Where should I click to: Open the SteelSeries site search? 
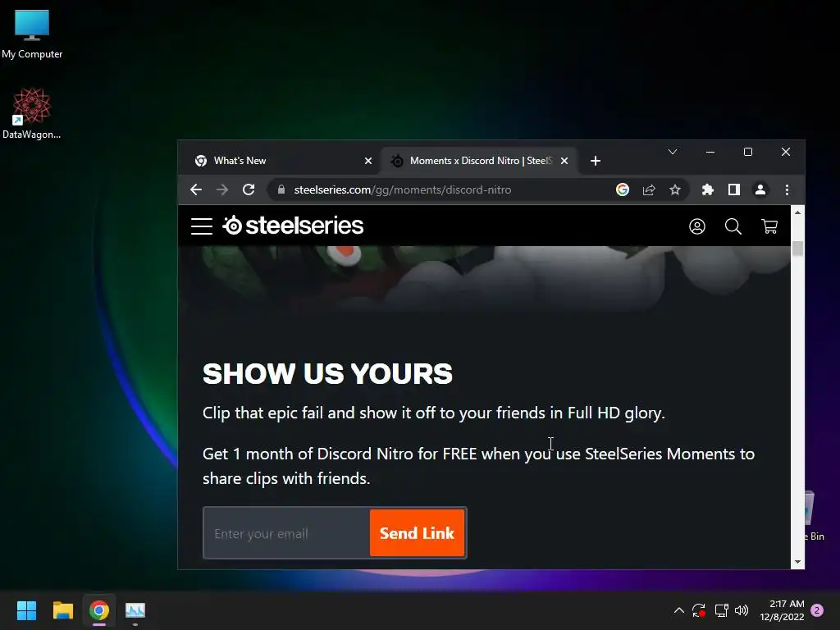coord(733,226)
